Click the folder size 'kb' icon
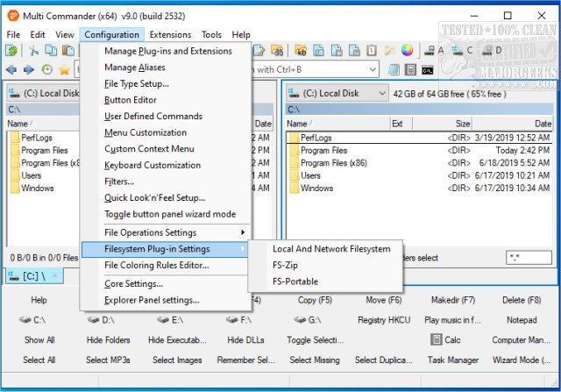This screenshot has width=561, height=392. point(301,51)
